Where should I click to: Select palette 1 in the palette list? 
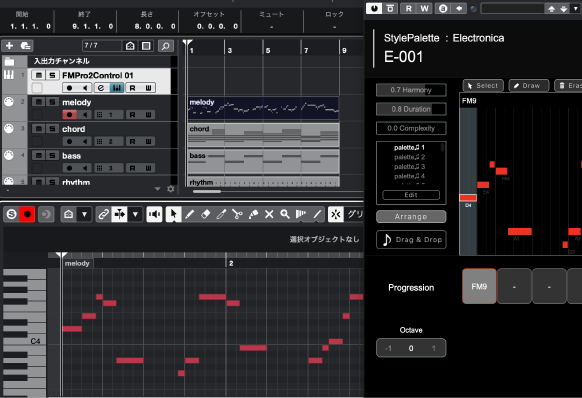(x=409, y=147)
